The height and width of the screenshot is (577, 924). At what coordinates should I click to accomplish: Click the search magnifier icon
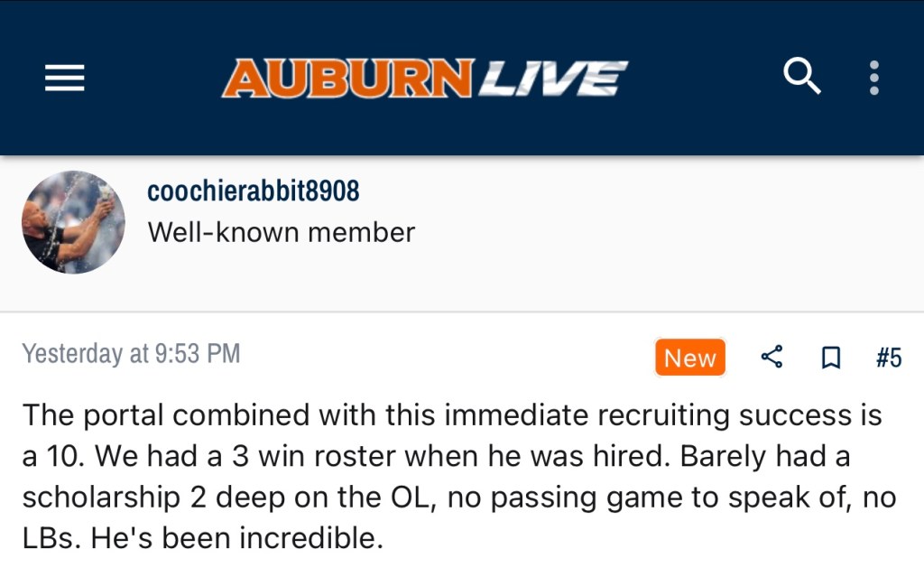pos(801,79)
